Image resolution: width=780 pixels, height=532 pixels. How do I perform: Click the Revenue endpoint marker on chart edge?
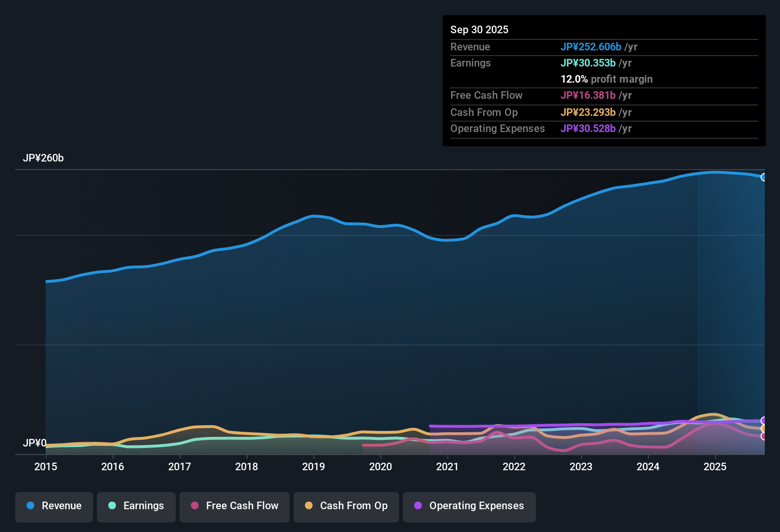tap(764, 177)
